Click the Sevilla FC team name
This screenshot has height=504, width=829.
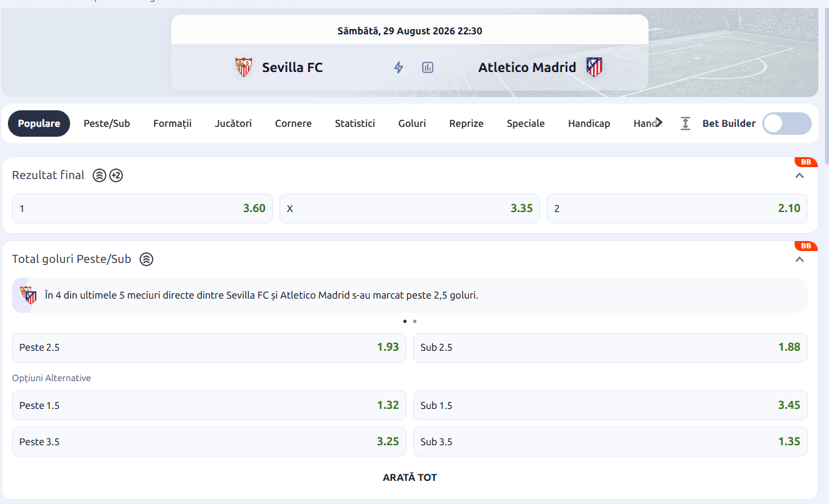pos(292,67)
